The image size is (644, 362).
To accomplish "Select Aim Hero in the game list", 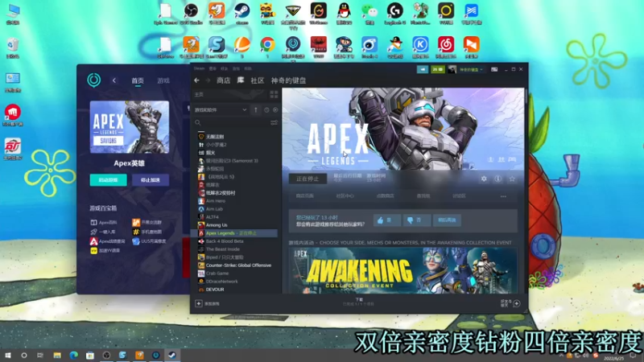I will (x=216, y=201).
